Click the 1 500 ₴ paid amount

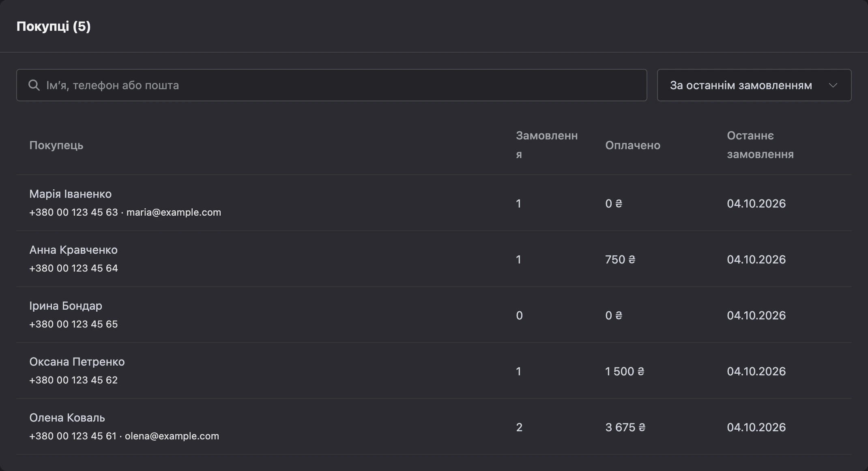[625, 371]
